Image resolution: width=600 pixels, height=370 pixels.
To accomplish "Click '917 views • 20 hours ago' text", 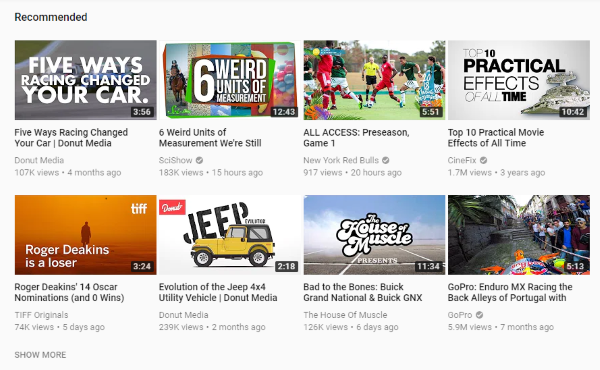I will coord(352,173).
